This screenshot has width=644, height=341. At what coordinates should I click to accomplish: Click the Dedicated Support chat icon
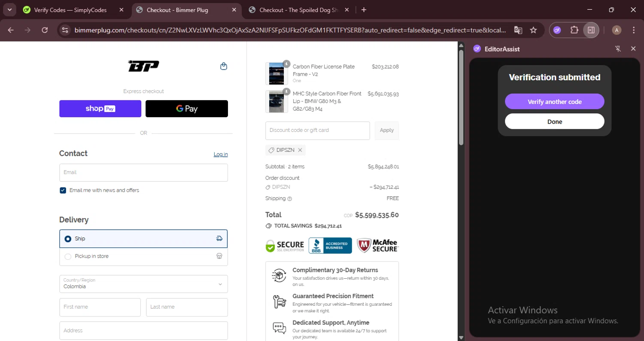(x=279, y=328)
